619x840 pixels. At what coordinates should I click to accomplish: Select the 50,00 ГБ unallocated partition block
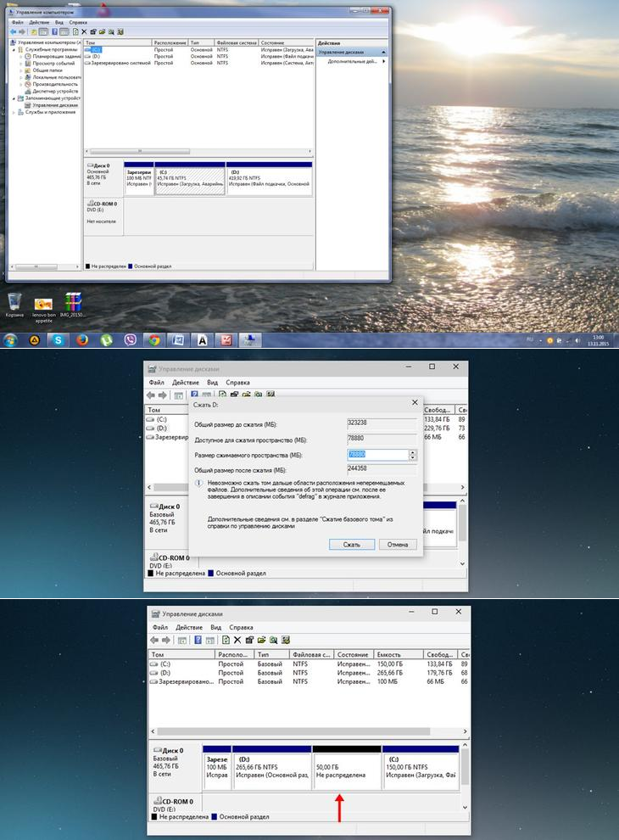tap(347, 770)
